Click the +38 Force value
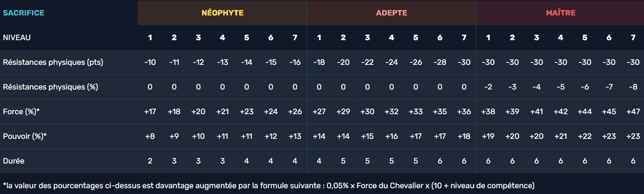Viewport: 644px width, 194px height. tap(488, 112)
